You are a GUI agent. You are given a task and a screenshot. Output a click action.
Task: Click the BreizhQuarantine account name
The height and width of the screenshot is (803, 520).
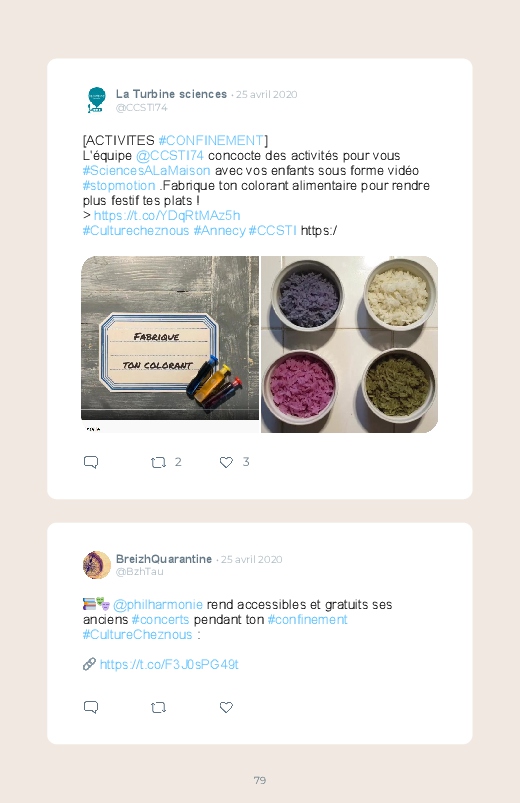click(164, 559)
